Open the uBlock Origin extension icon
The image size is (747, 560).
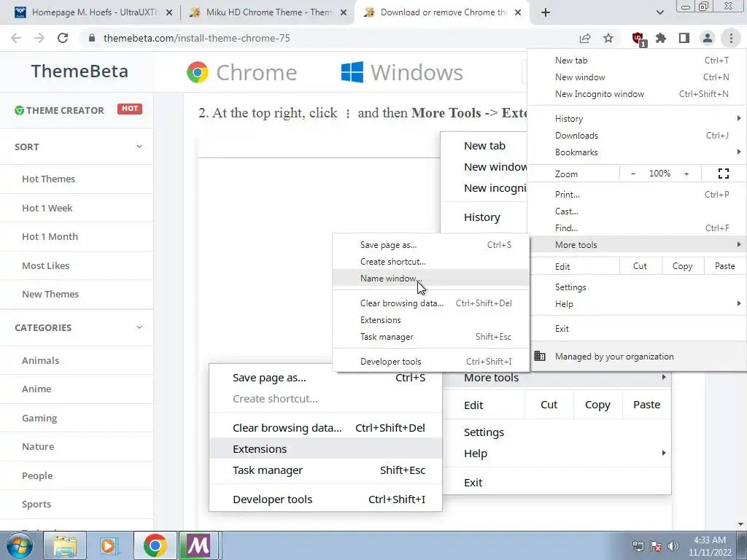638,39
